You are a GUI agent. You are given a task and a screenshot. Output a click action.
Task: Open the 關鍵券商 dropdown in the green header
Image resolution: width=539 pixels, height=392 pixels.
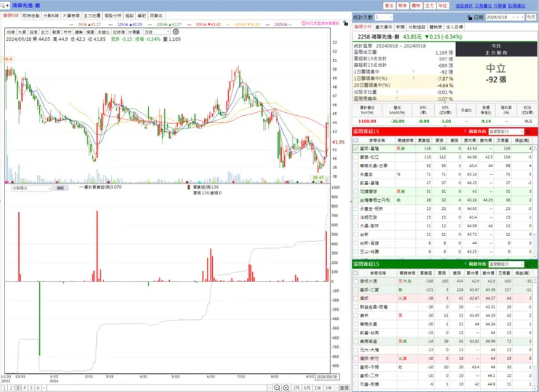506,264
